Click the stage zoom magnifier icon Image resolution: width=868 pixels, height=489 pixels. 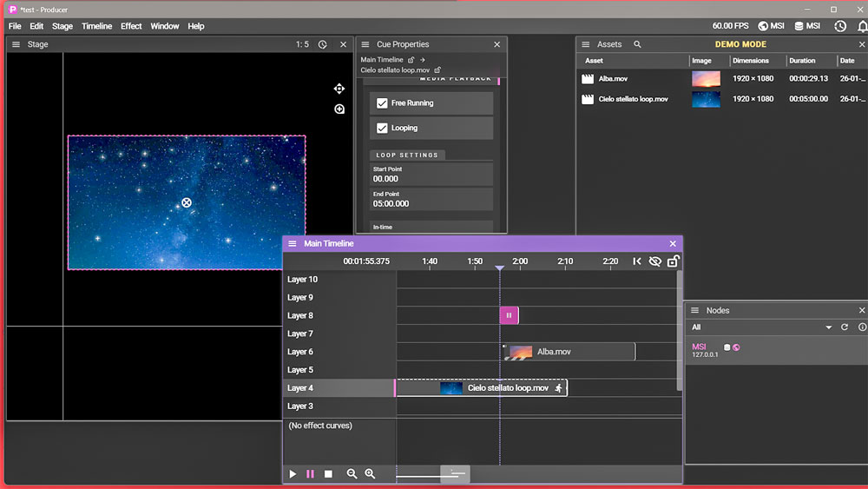[339, 109]
